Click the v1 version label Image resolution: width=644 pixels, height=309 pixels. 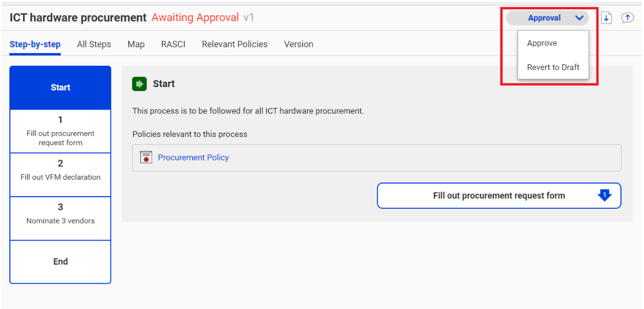point(249,18)
